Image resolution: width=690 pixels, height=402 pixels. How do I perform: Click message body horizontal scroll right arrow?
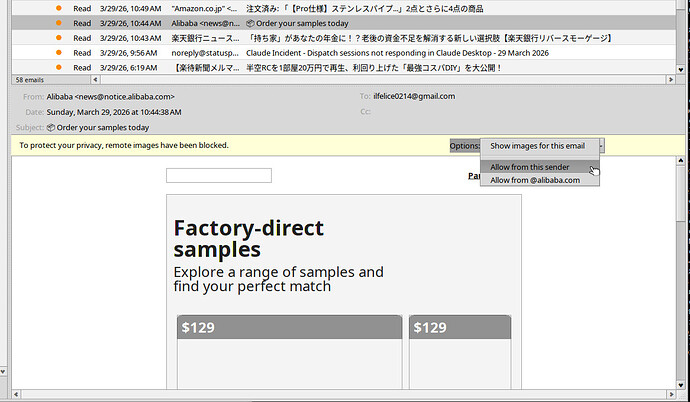point(671,394)
